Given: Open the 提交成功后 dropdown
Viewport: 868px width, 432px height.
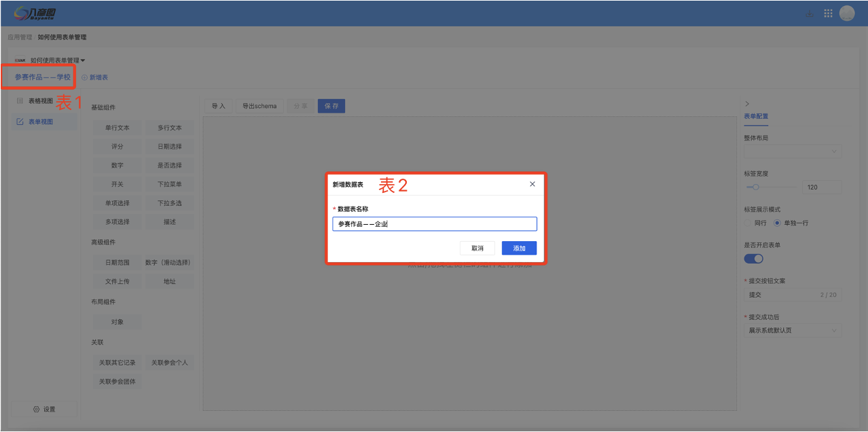Looking at the screenshot, I should 793,331.
